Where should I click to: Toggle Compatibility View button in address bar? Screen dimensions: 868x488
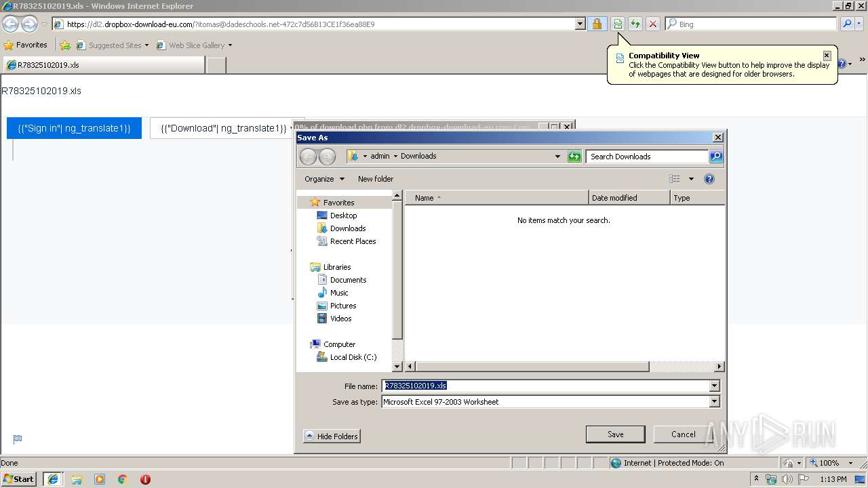pos(618,24)
